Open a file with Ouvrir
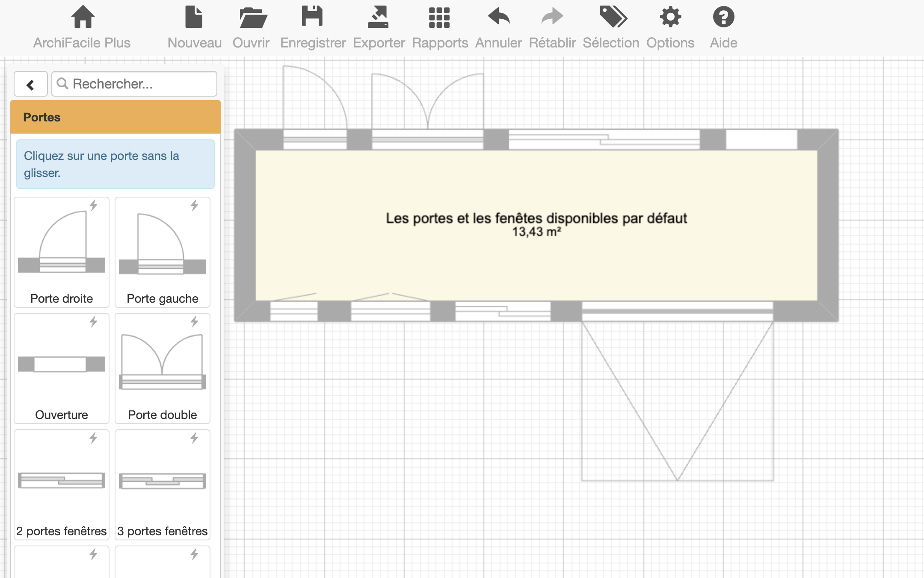 pos(252,17)
